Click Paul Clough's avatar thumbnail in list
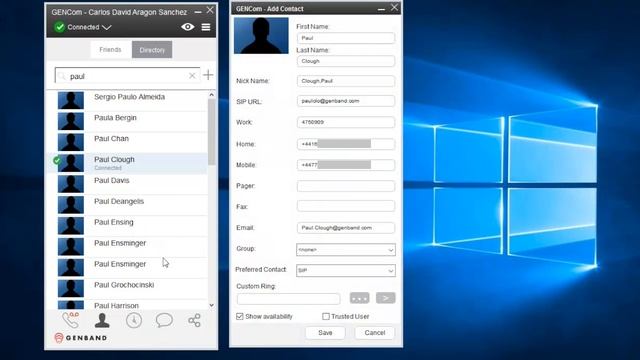The image size is (640, 360). (71, 163)
